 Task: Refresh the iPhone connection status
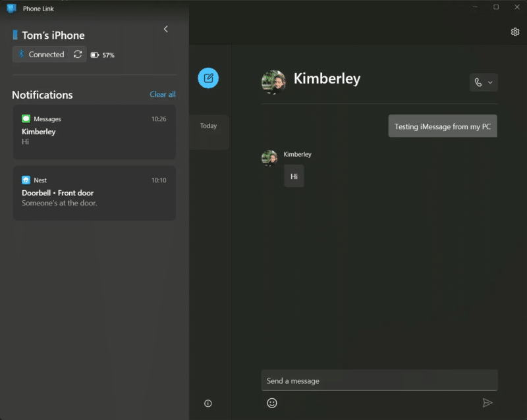tap(77, 55)
